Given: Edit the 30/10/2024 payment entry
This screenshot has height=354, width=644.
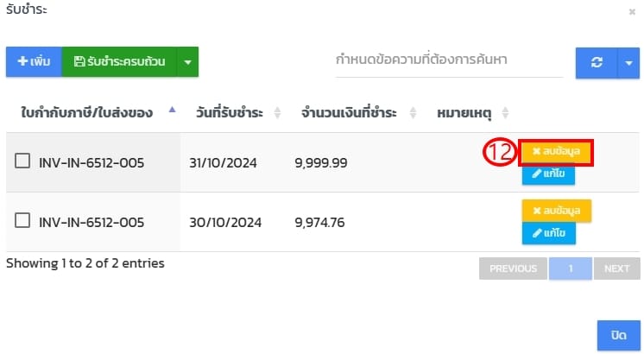Looking at the screenshot, I should click(x=548, y=233).
